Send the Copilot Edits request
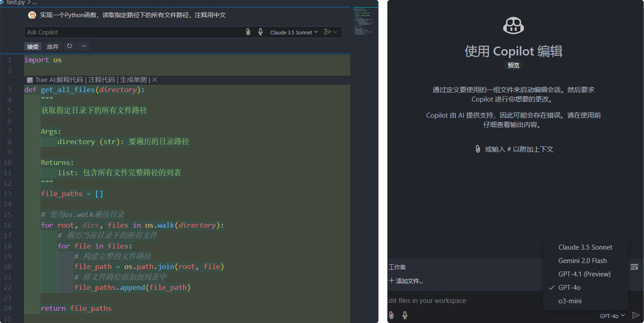This screenshot has width=644, height=323. click(x=635, y=315)
